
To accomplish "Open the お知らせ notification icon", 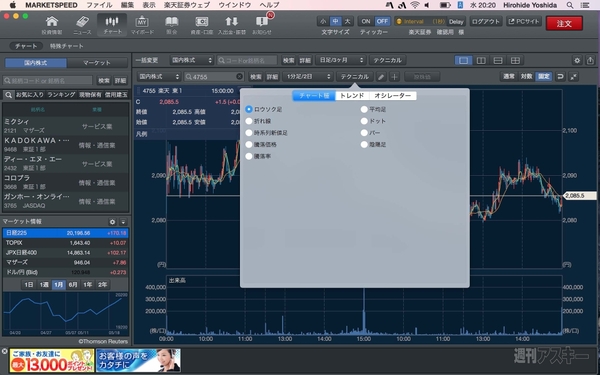I will click(x=262, y=25).
